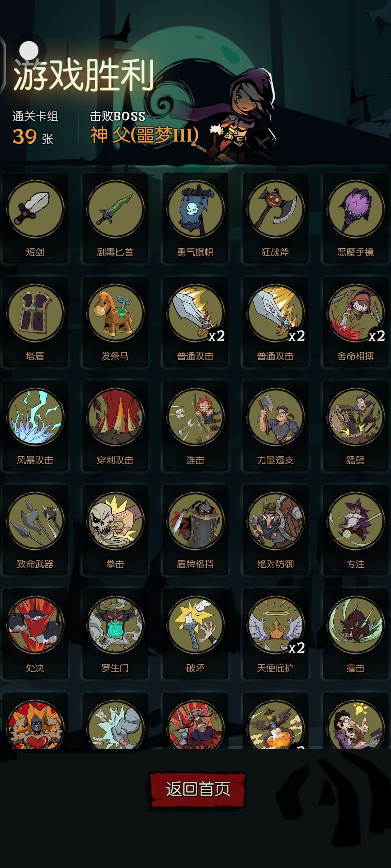The height and width of the screenshot is (868, 391).
Task: Open the 天使庇护 winged crown card
Action: tap(275, 634)
